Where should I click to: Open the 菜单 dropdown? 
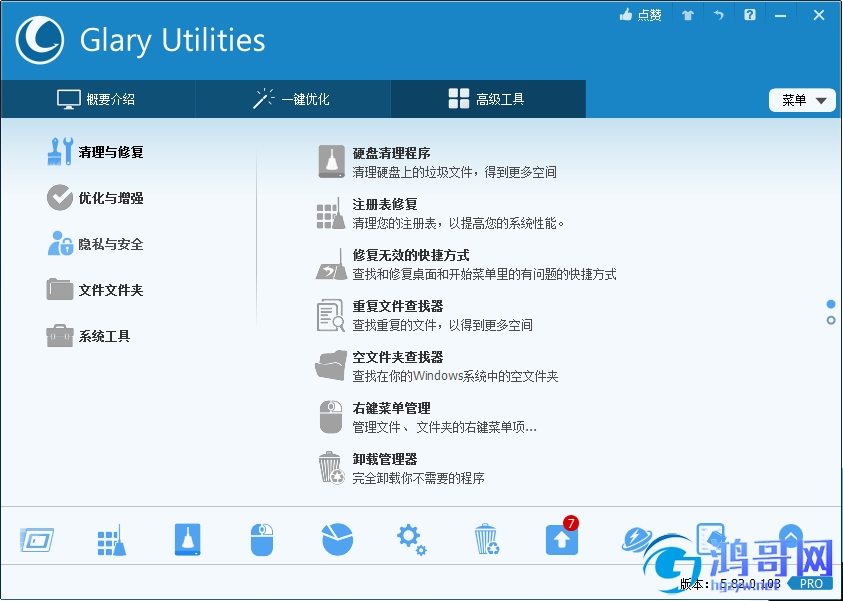coord(802,100)
